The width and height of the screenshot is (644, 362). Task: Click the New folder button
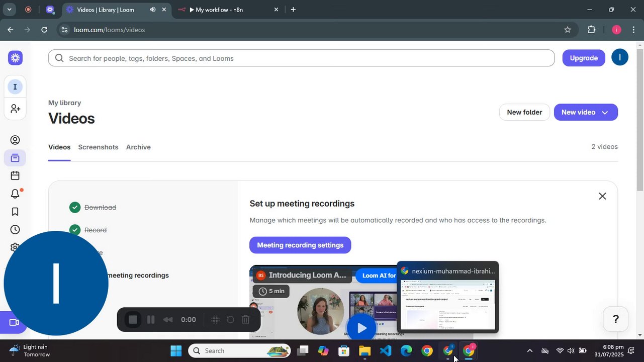[x=524, y=112]
